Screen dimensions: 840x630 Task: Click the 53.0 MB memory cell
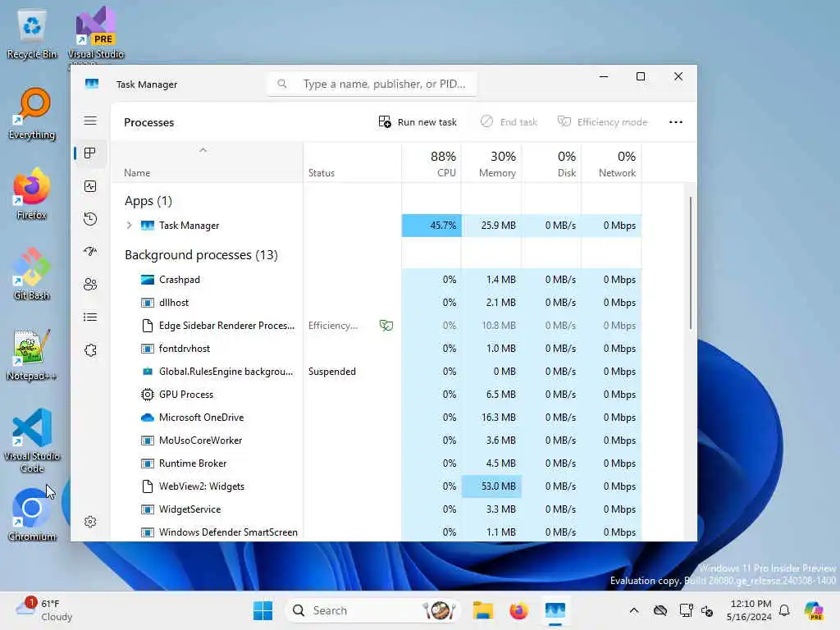(492, 486)
